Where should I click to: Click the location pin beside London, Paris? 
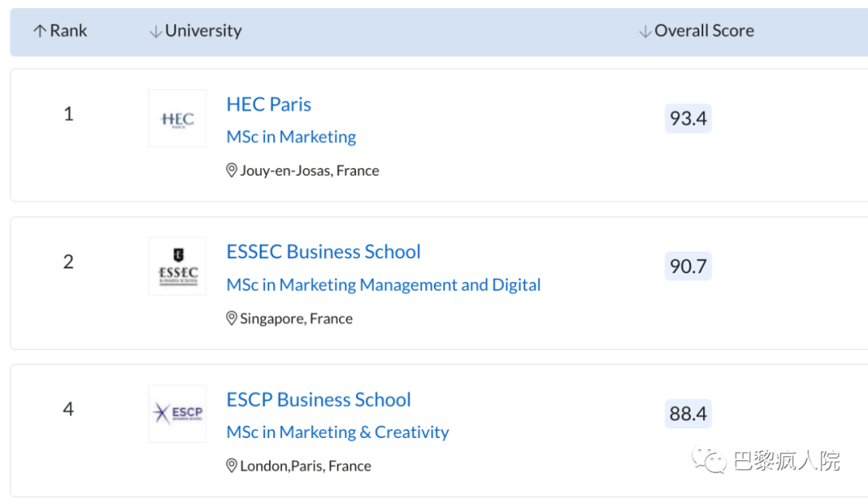point(231,466)
